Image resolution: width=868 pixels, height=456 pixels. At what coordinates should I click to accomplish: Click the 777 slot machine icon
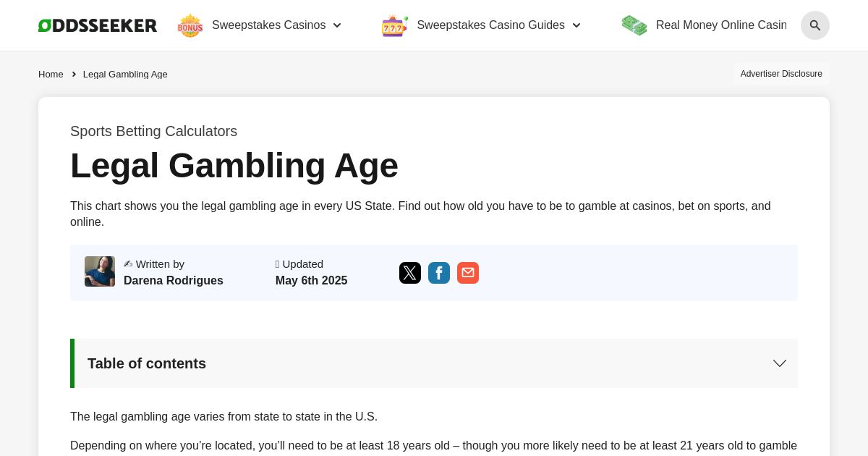pyautogui.click(x=394, y=25)
